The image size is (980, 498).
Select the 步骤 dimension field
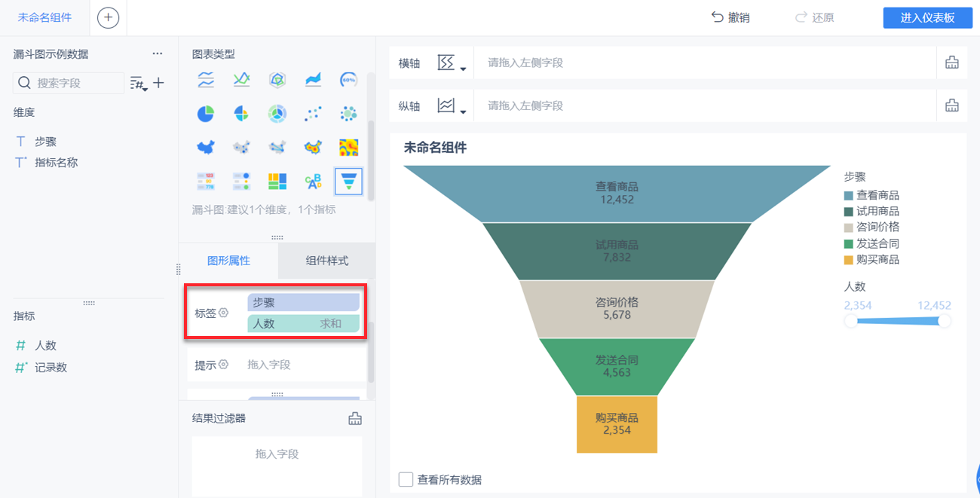tap(45, 141)
